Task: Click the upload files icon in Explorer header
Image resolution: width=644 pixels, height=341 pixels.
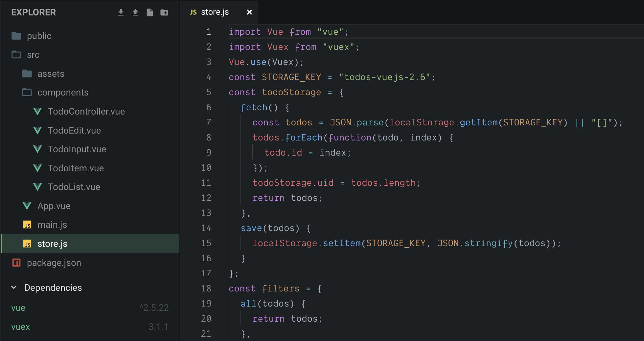Action: pos(135,12)
